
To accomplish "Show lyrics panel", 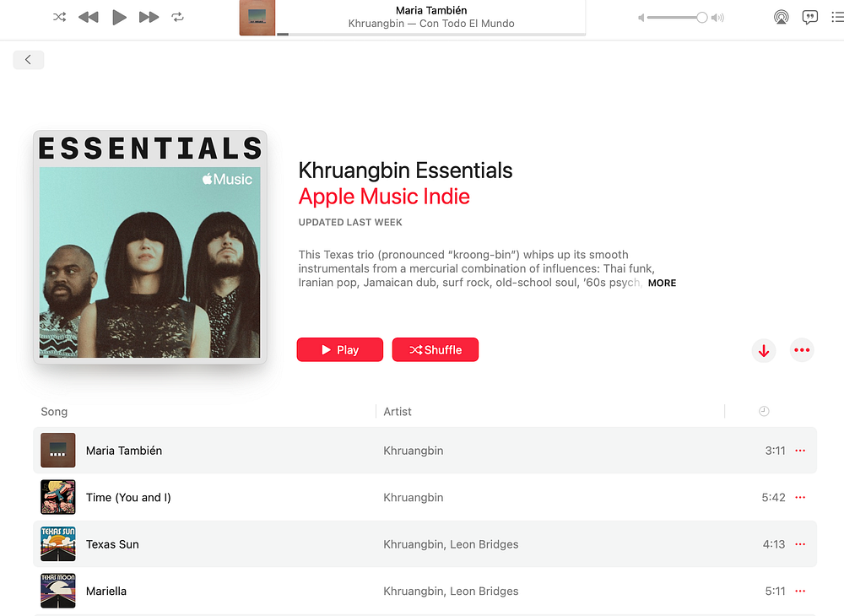I will (x=809, y=17).
